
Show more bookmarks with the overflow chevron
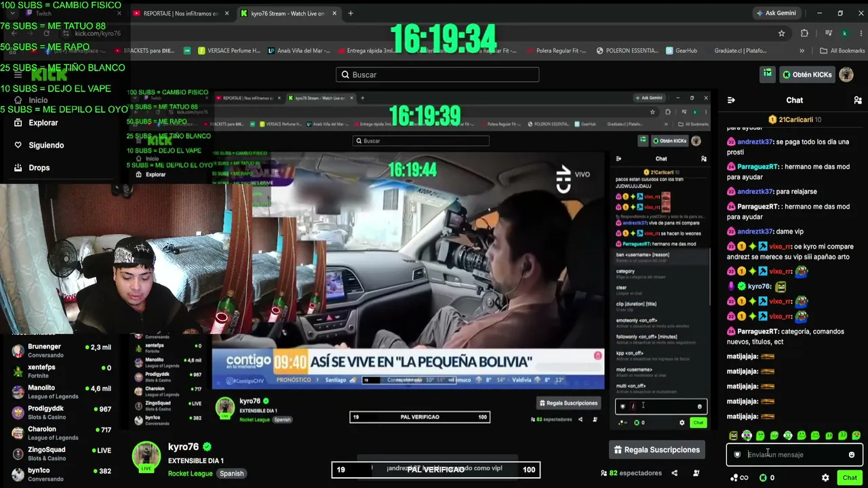click(802, 50)
